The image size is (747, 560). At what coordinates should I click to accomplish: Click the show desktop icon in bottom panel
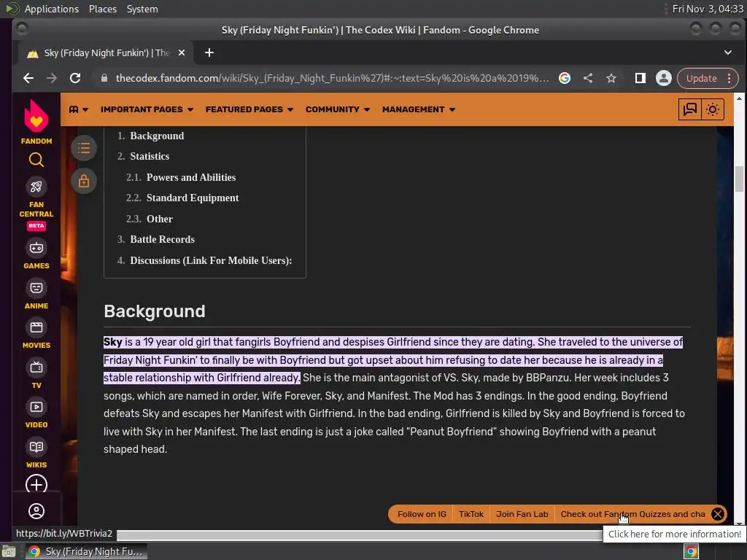(9, 552)
